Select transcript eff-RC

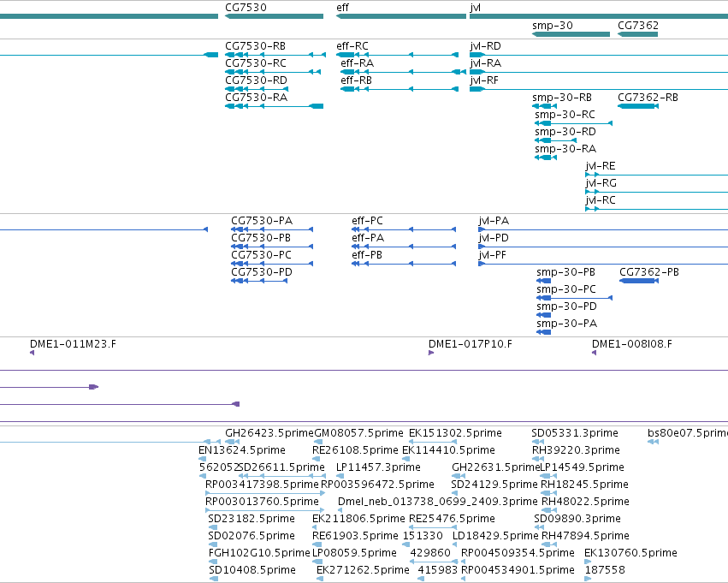398,55
